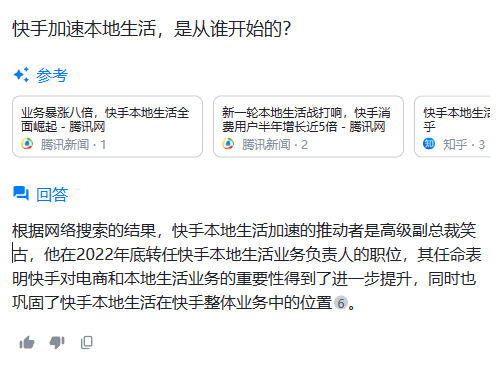Click the question title 快手加速本地生活

(152, 29)
